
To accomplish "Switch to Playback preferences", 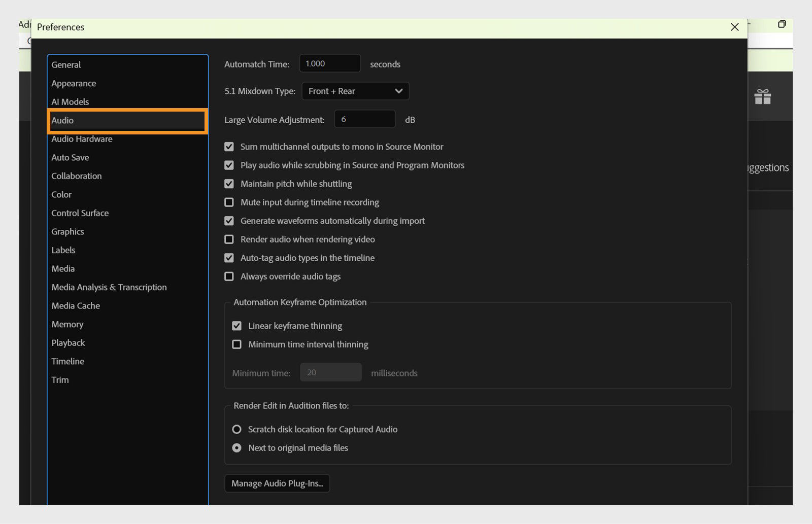I will click(x=68, y=342).
